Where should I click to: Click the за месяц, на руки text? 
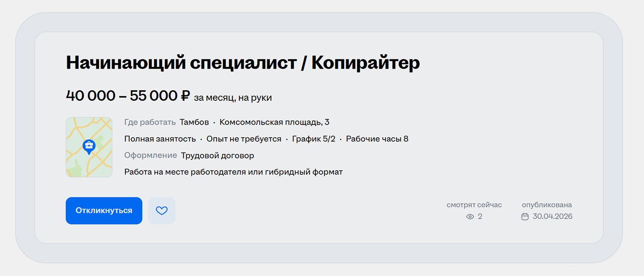click(233, 98)
